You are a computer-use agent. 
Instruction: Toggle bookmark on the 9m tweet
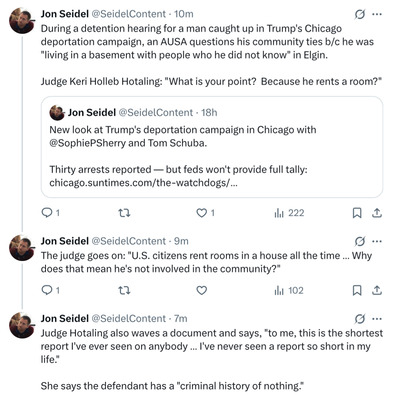click(x=357, y=290)
